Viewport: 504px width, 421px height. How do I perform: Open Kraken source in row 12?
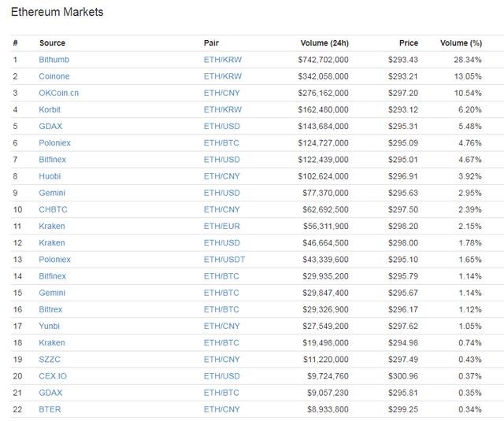click(52, 243)
